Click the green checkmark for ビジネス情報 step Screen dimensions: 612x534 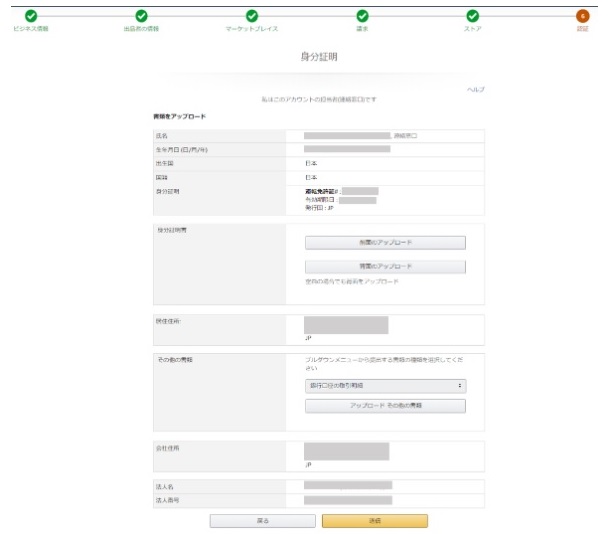(x=31, y=15)
